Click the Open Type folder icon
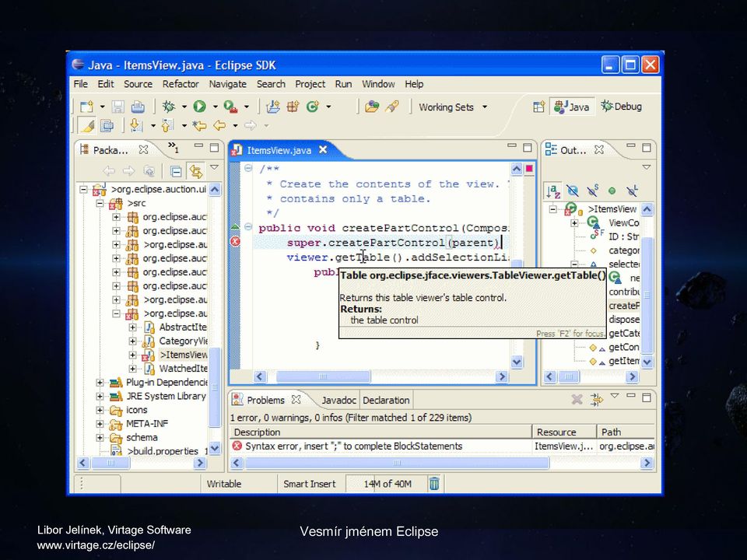 pyautogui.click(x=372, y=107)
